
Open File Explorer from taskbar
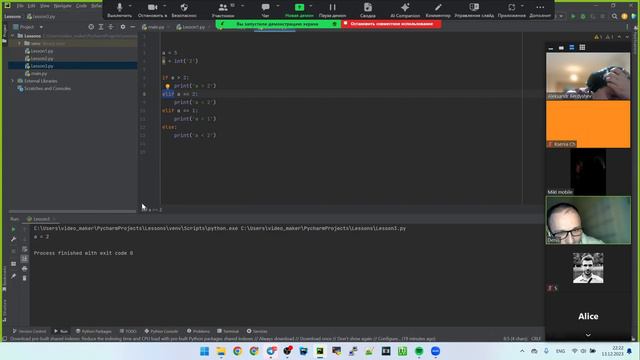221,351
